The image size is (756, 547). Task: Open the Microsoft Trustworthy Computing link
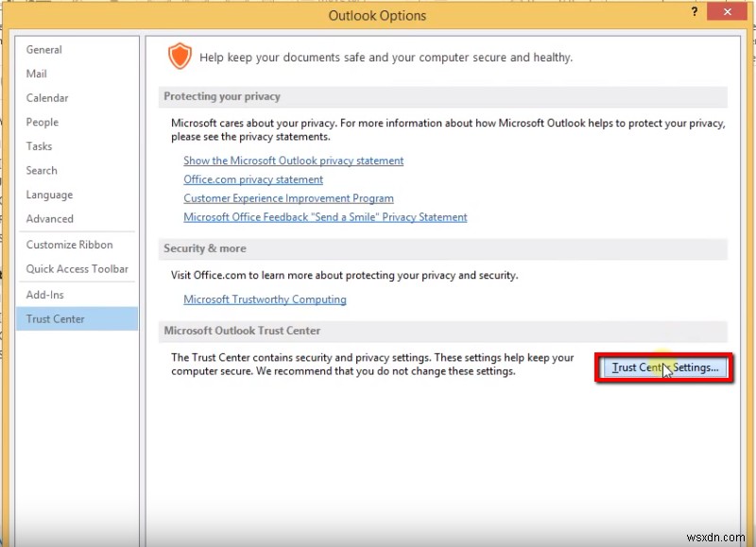[x=265, y=299]
